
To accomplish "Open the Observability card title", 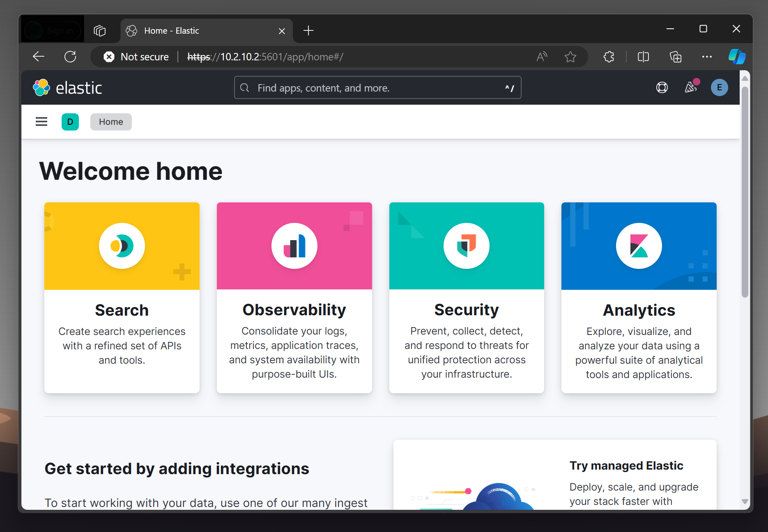I will [x=294, y=310].
